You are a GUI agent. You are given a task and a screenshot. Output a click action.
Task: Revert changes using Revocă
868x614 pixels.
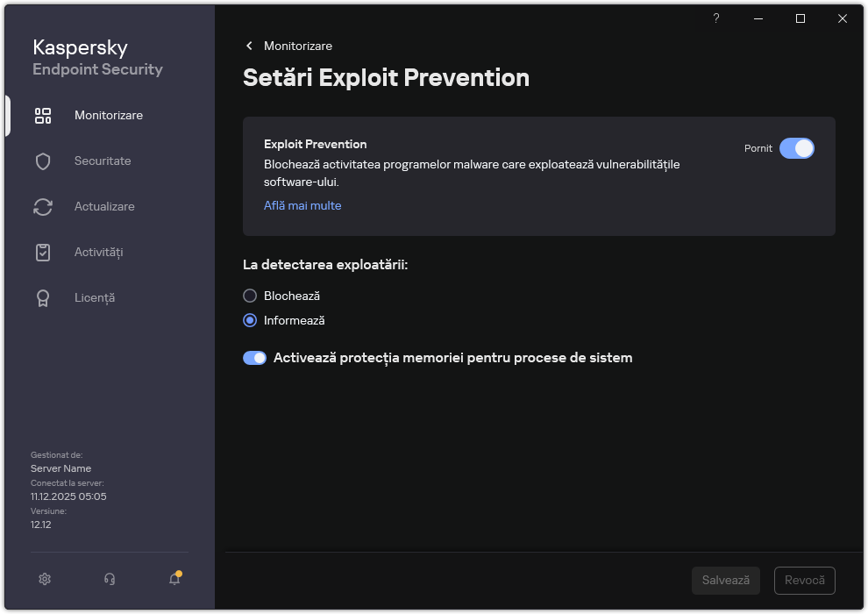point(804,580)
